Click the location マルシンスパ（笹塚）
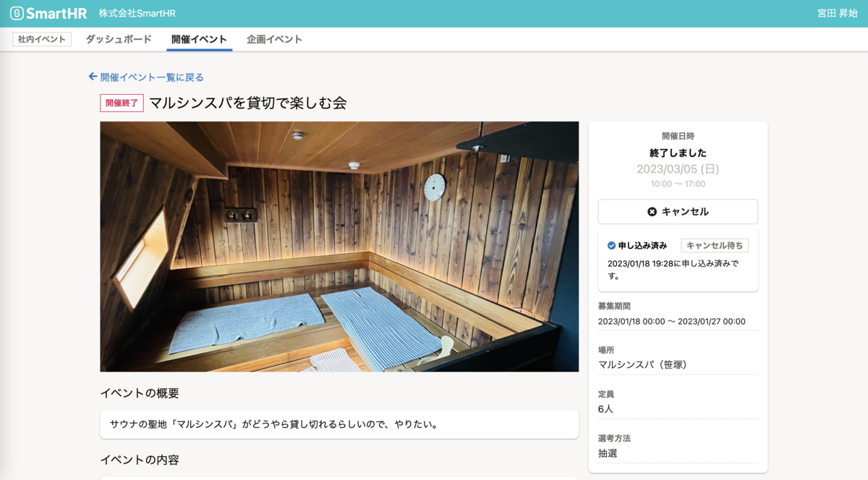The image size is (868, 480). 642,364
